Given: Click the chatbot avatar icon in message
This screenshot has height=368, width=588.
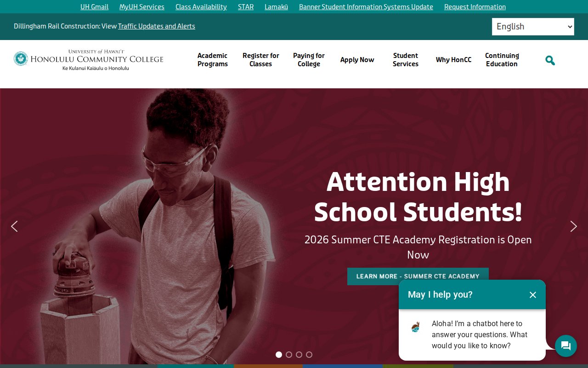Looking at the screenshot, I should pos(416,327).
